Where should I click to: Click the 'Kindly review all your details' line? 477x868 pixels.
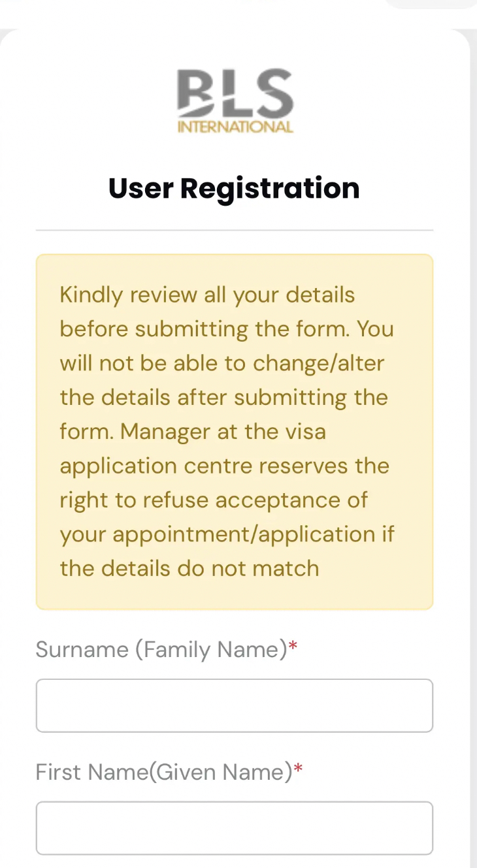pyautogui.click(x=208, y=295)
